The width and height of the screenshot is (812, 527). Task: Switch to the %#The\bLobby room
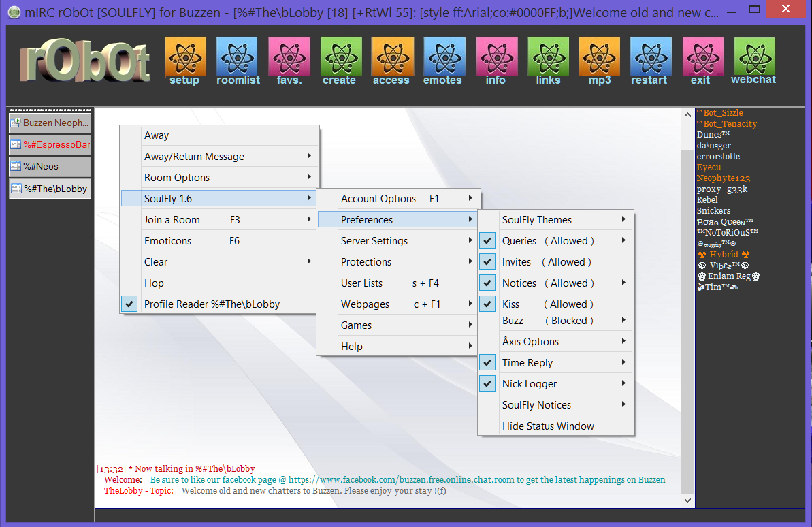[50, 189]
